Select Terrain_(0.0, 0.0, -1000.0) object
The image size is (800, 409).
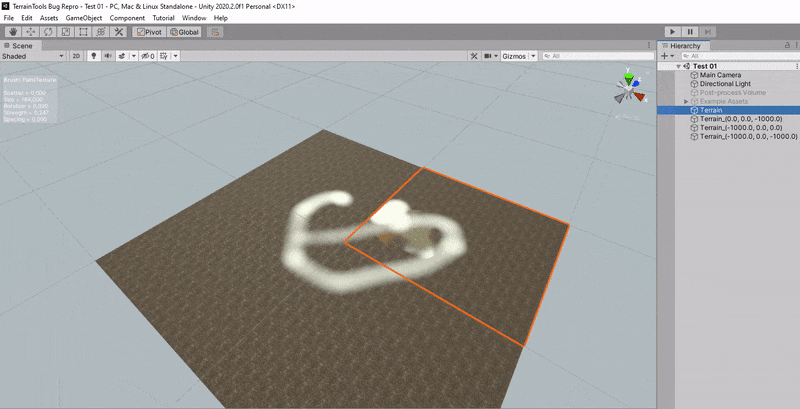point(741,119)
